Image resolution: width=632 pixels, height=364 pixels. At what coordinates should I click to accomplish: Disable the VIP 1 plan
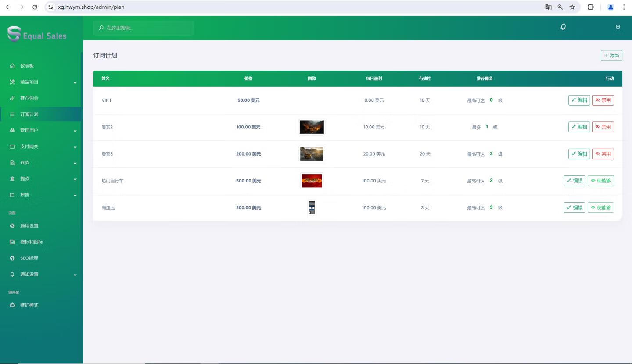coord(603,100)
